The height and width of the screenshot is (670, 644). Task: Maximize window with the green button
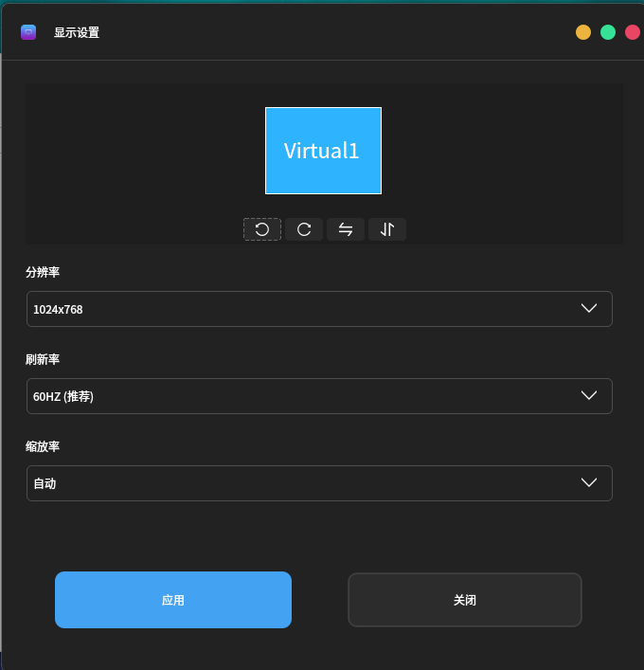pos(608,32)
